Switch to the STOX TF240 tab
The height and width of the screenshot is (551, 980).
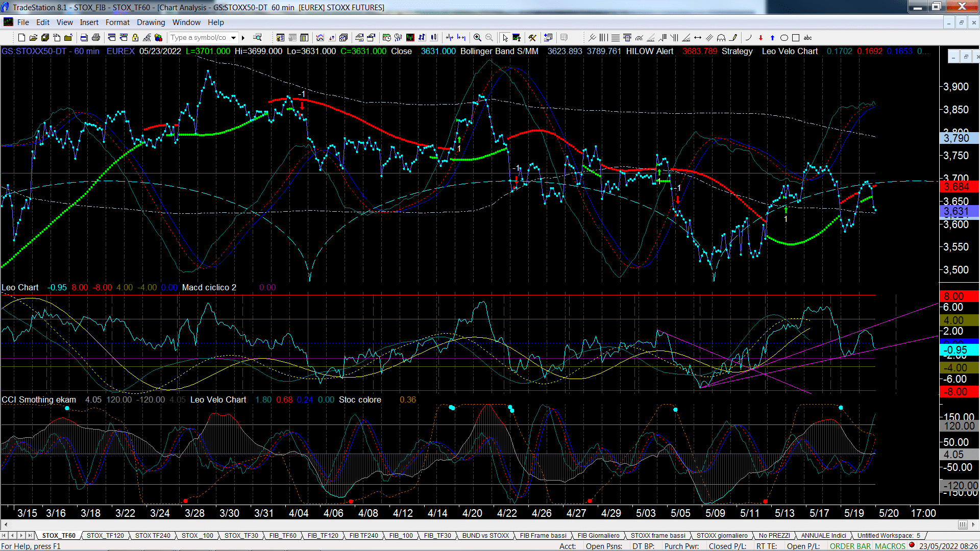coord(153,536)
